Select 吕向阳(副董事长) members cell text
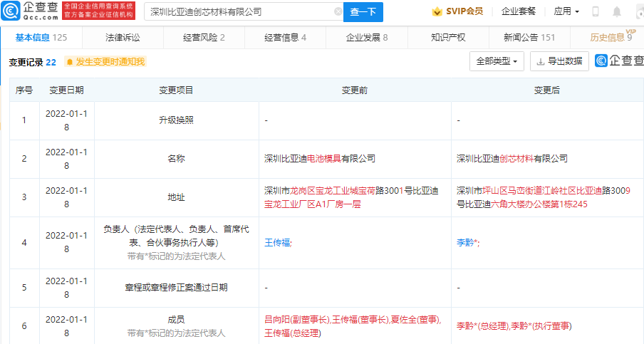The image size is (644, 344). coord(353,326)
